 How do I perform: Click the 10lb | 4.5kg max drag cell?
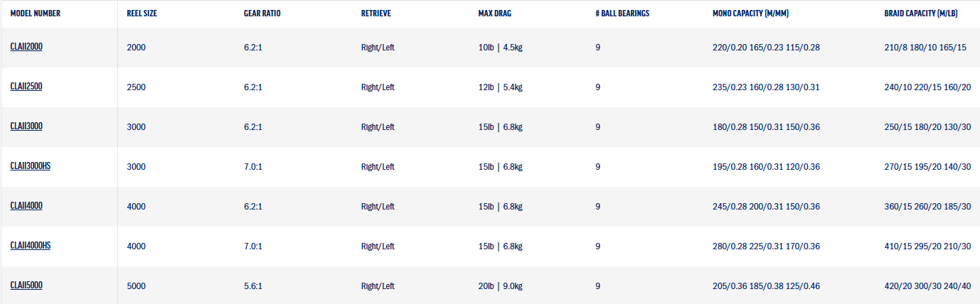(501, 48)
